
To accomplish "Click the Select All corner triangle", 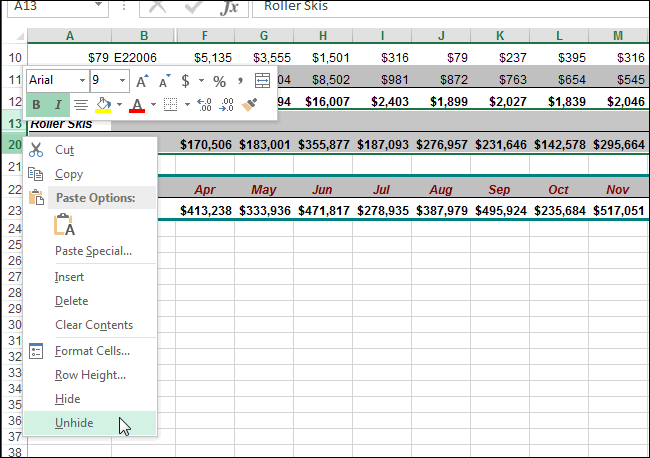I will tap(18, 36).
